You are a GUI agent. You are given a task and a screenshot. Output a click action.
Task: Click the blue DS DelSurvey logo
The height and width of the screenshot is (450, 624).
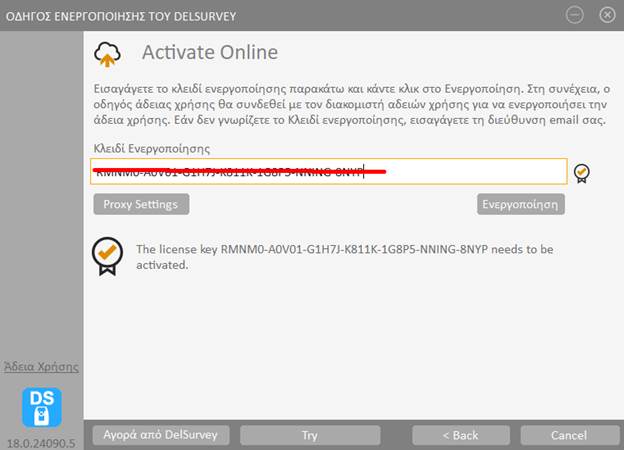[x=42, y=407]
